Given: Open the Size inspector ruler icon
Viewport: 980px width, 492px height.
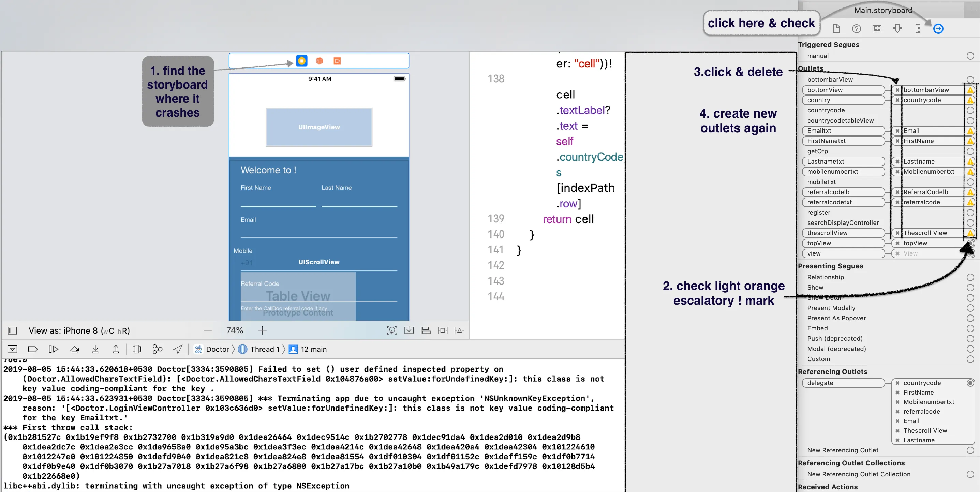Looking at the screenshot, I should 918,29.
